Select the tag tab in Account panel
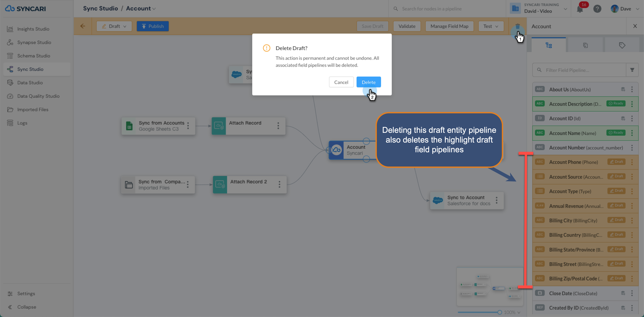Viewport: 644px width, 317px height. click(x=622, y=45)
